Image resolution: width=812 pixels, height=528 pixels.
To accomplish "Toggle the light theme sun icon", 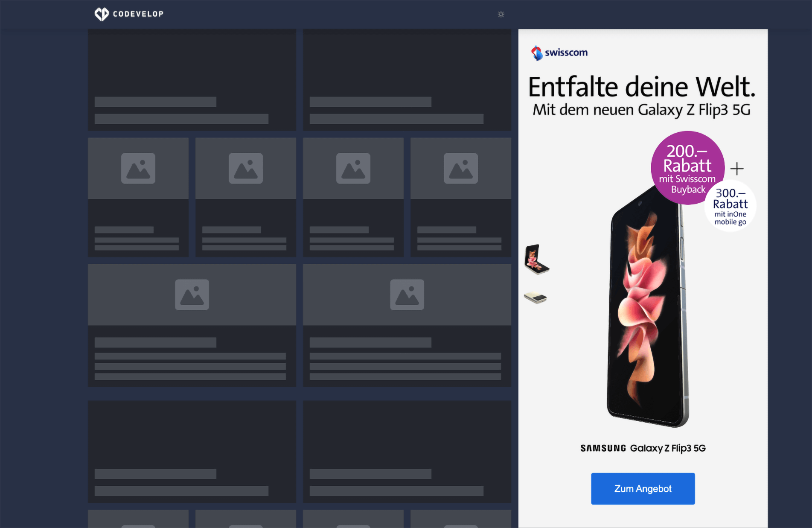I will (x=501, y=15).
